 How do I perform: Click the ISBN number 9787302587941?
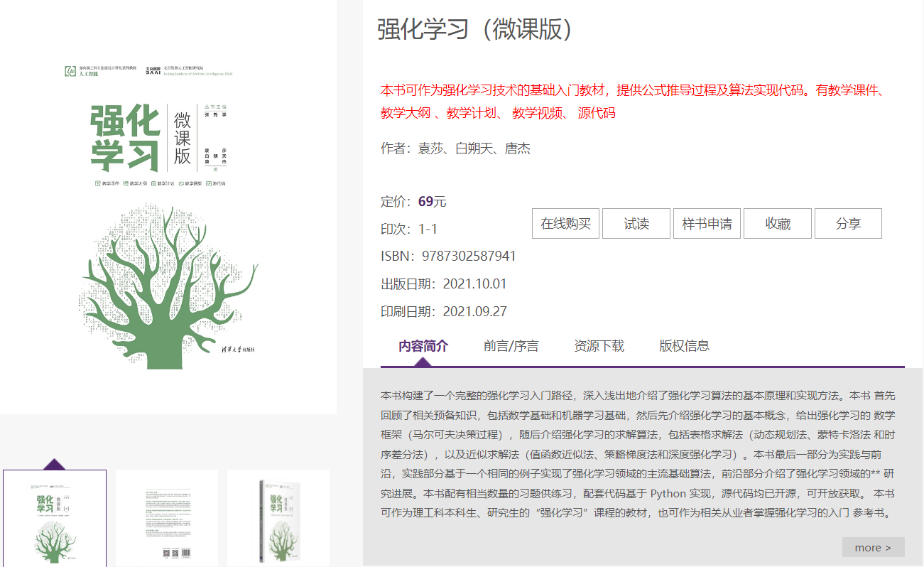469,256
